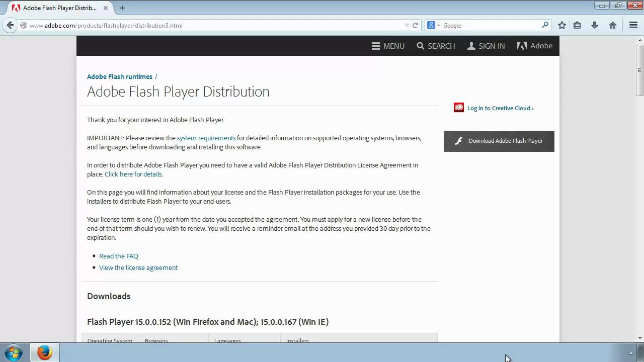Click the browser Back arrow button
Image resolution: width=644 pixels, height=362 pixels.
tap(10, 25)
